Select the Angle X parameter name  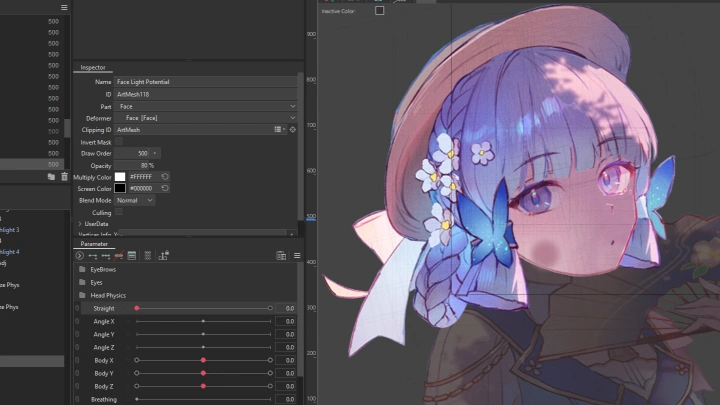pos(104,321)
